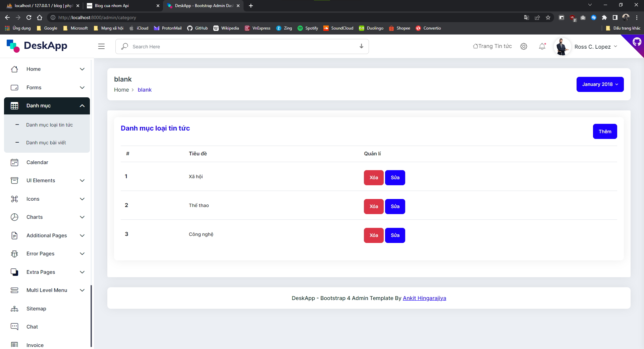644x349 pixels.
Task: Expand the Extra Pages chevron
Action: click(82, 272)
